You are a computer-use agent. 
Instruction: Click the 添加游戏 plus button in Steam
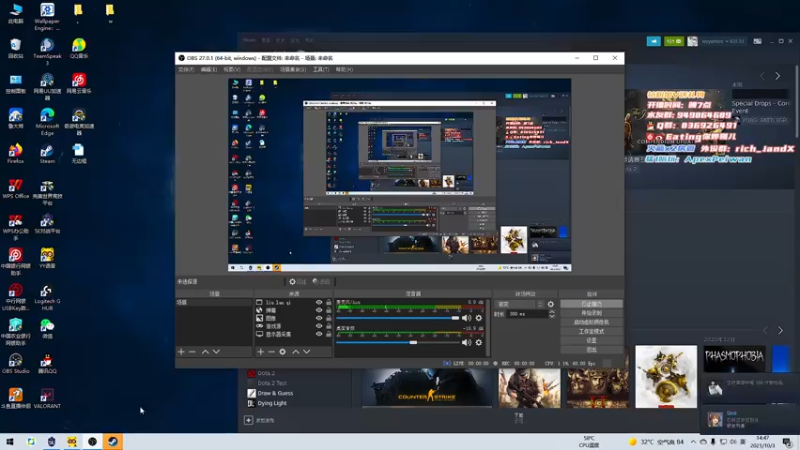[248, 420]
